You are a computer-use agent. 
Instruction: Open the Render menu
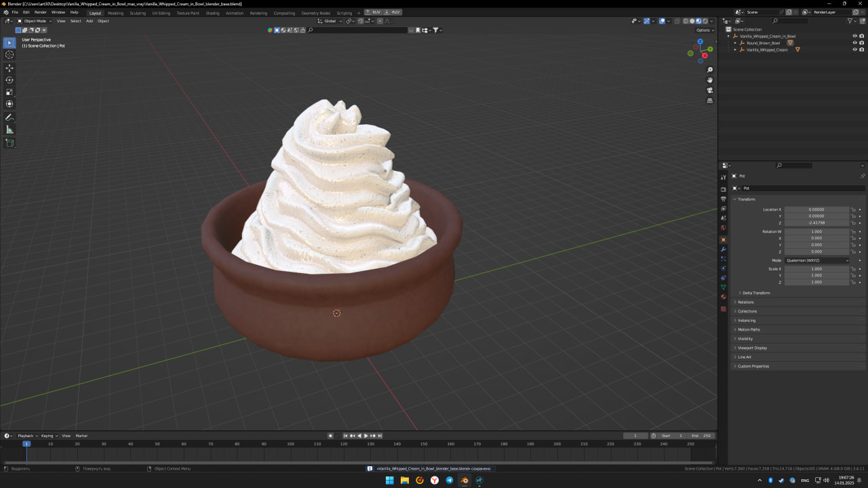pyautogui.click(x=41, y=12)
